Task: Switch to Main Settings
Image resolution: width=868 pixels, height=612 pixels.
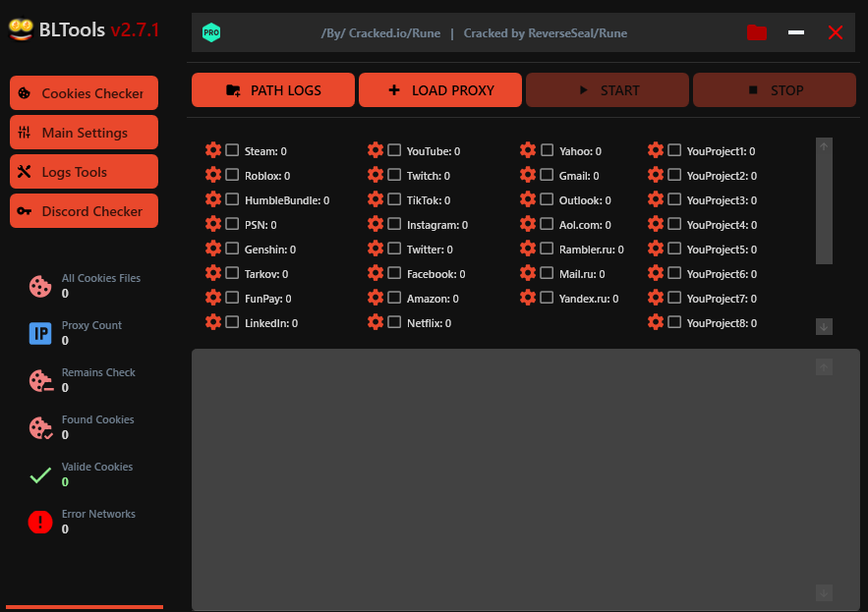Action: coord(84,133)
